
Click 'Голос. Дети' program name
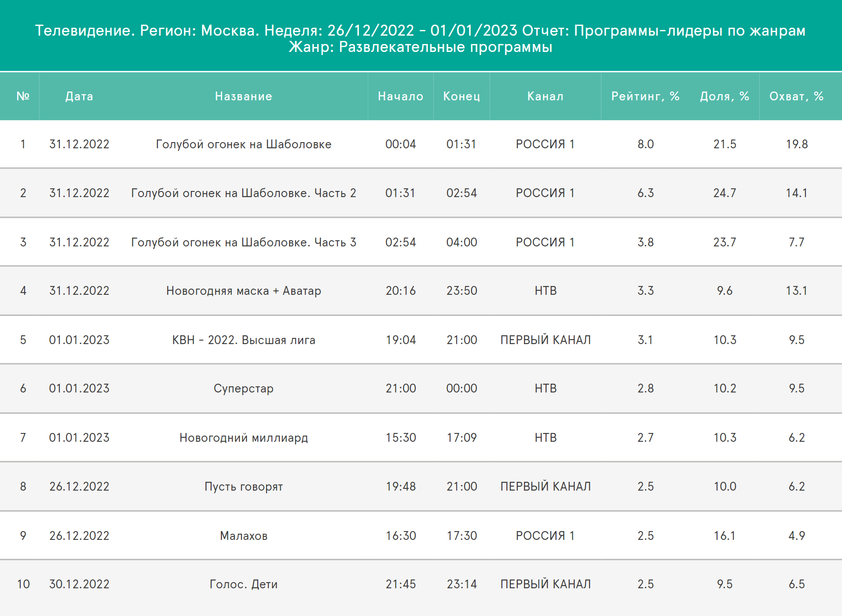pos(244,584)
